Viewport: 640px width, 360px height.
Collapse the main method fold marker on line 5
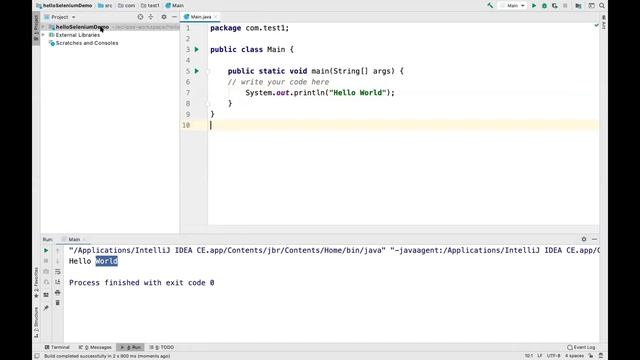pos(208,71)
